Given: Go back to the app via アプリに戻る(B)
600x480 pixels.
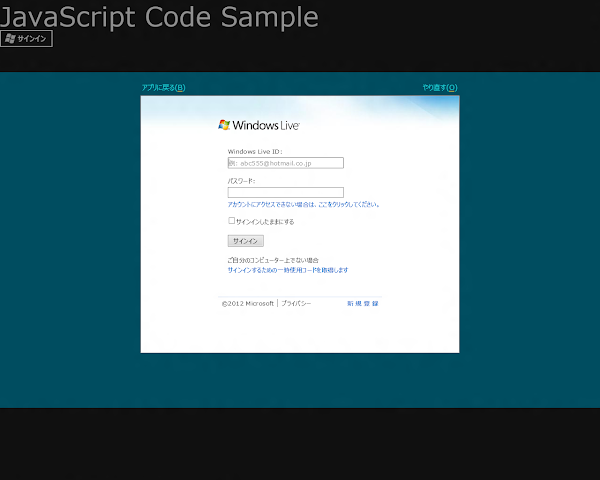Looking at the screenshot, I should [x=163, y=88].
